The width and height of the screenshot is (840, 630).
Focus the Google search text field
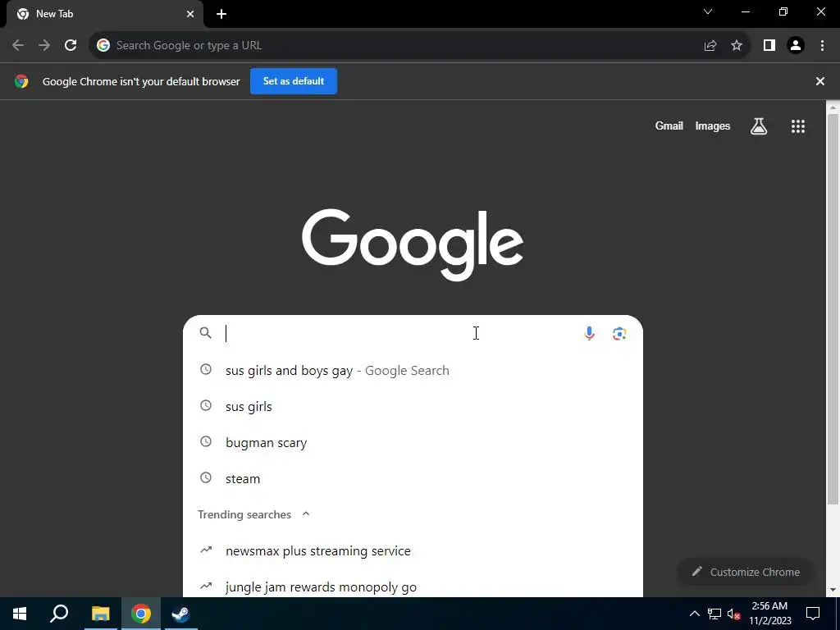click(x=399, y=333)
